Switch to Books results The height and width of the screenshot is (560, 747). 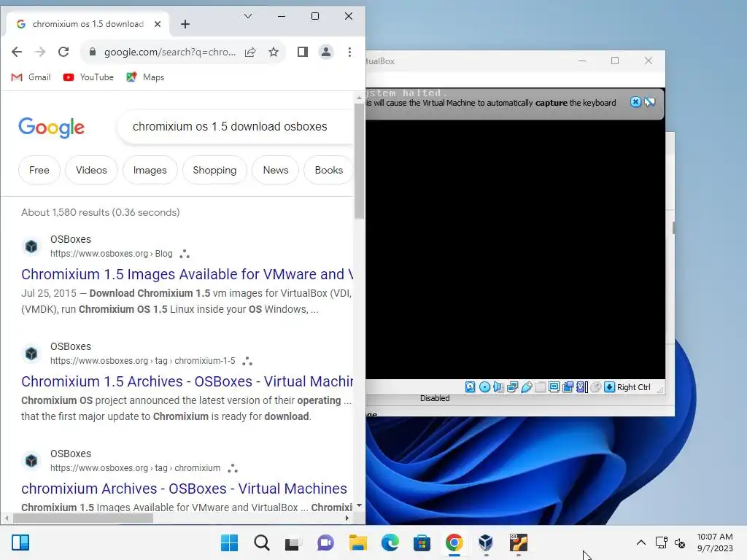(x=329, y=170)
